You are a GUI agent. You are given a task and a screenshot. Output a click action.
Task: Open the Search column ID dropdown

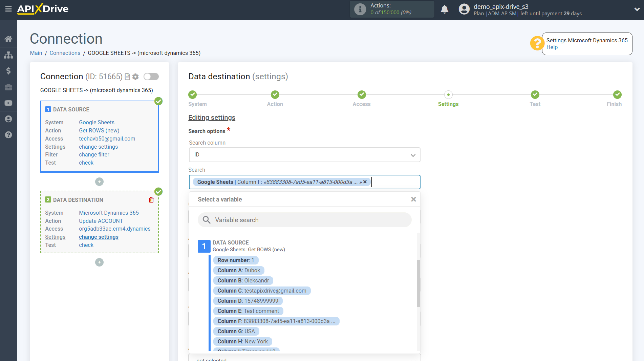point(305,155)
